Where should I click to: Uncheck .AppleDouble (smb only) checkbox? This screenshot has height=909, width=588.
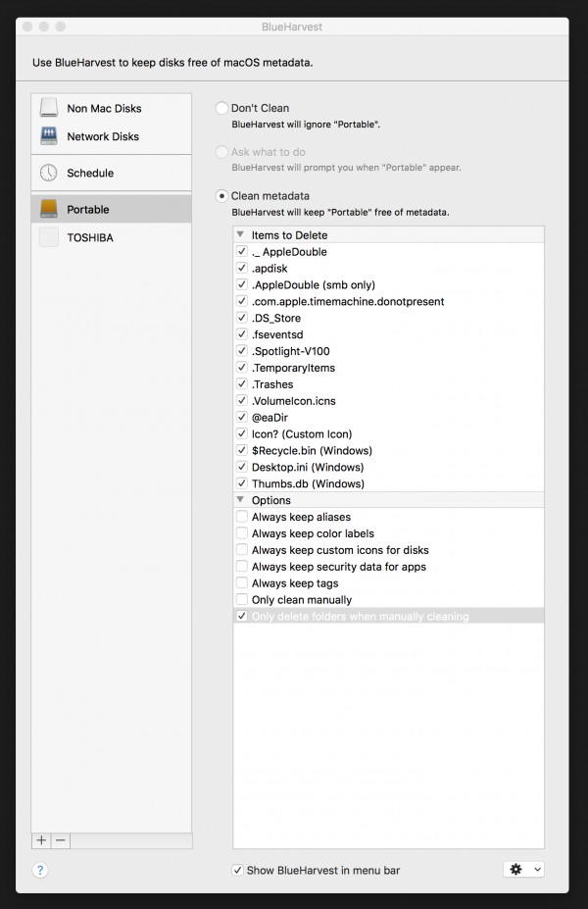click(x=242, y=284)
